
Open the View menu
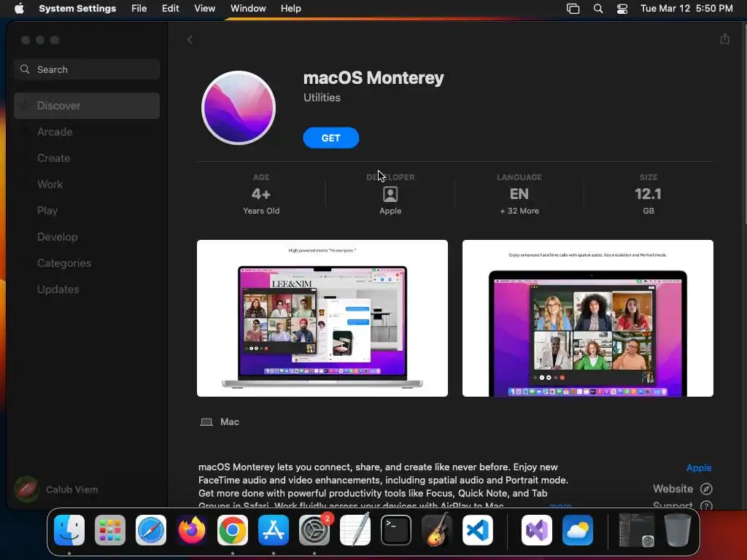click(204, 9)
